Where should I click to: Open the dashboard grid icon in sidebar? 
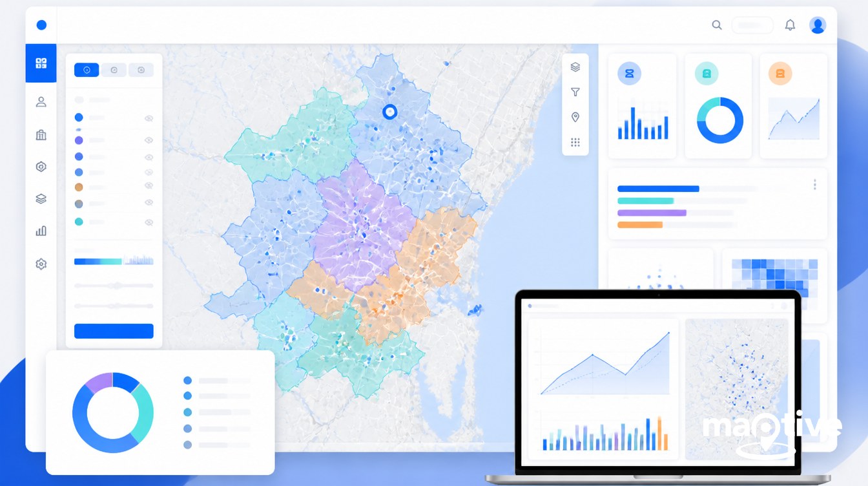[x=41, y=63]
